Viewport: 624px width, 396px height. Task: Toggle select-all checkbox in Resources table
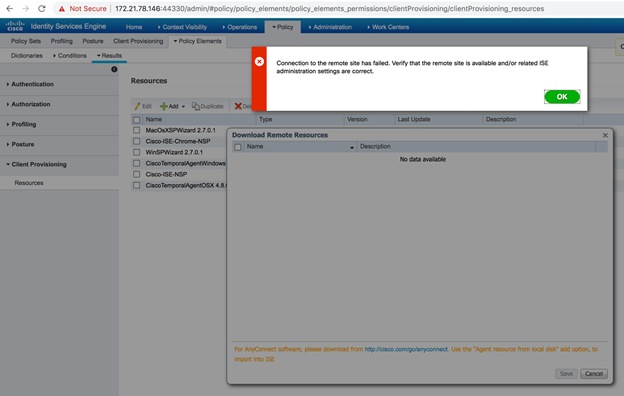pyautogui.click(x=136, y=120)
